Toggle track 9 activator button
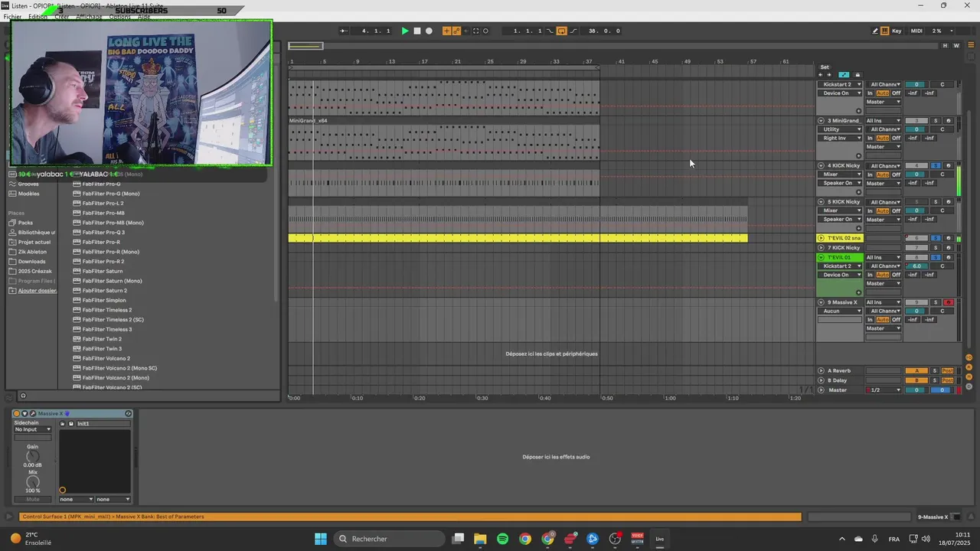Viewport: 980px width, 551px height. coord(916,302)
